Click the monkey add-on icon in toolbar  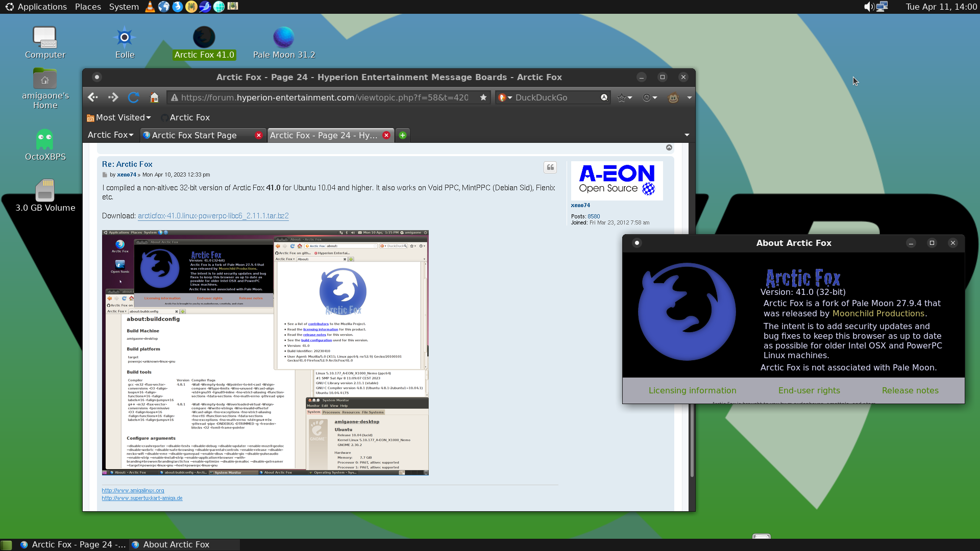(x=673, y=97)
